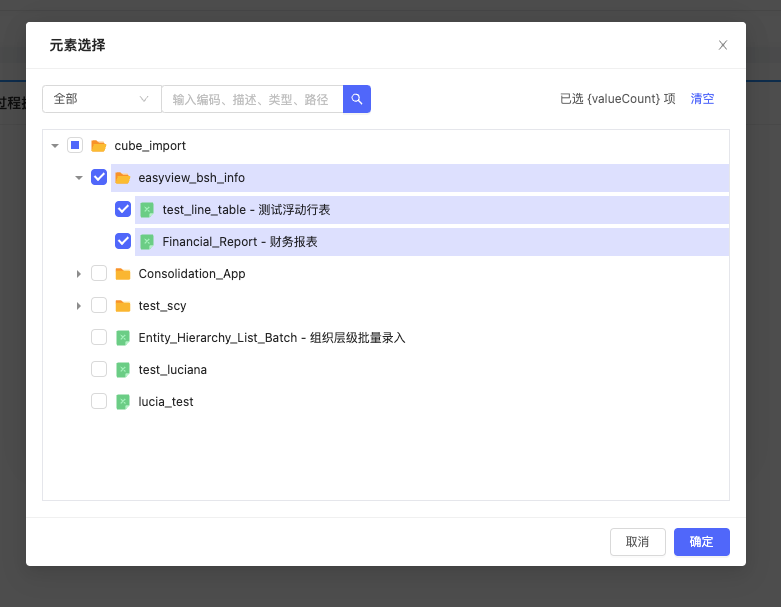Click the Financial_Report spreadsheet icon

147,242
